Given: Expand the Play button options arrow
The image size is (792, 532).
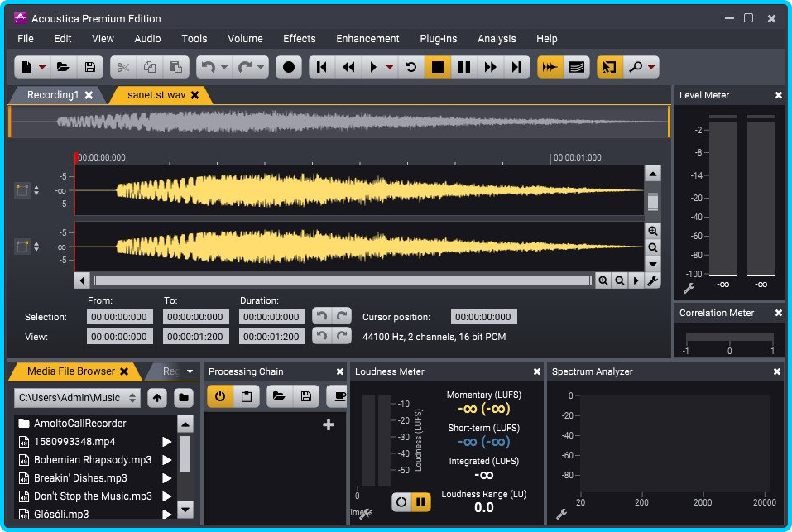Looking at the screenshot, I should click(x=390, y=67).
